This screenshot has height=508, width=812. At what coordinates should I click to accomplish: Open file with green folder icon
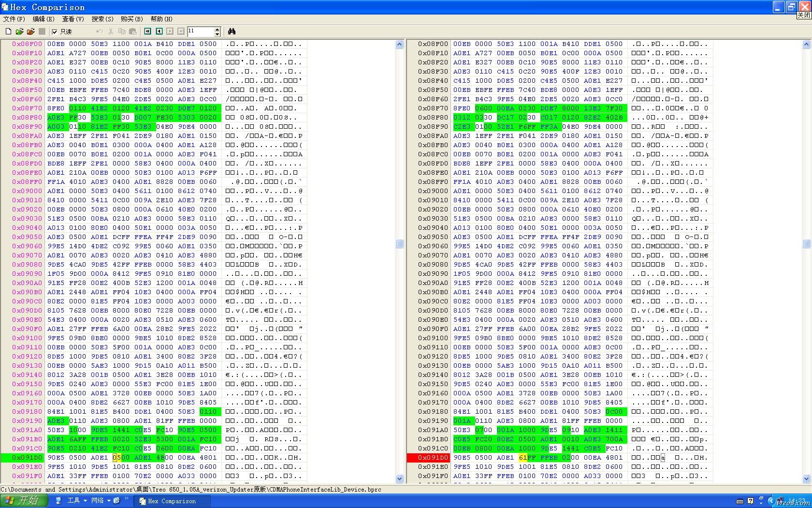pos(19,31)
